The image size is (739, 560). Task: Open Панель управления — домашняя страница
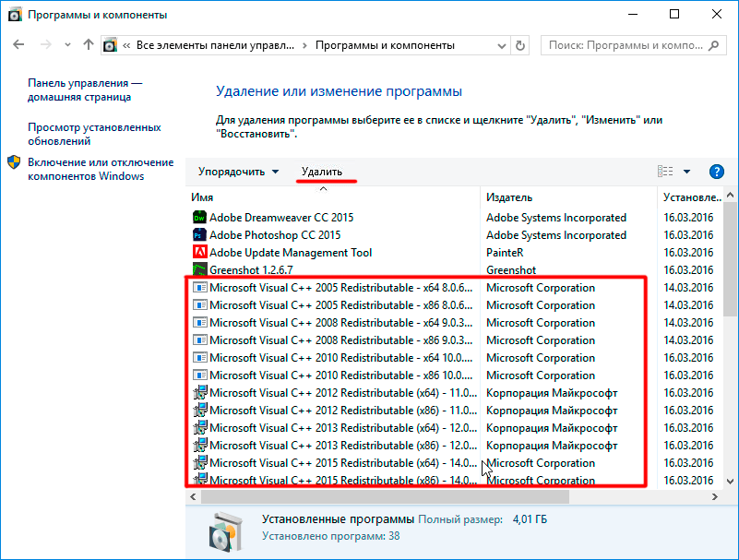coord(85,89)
